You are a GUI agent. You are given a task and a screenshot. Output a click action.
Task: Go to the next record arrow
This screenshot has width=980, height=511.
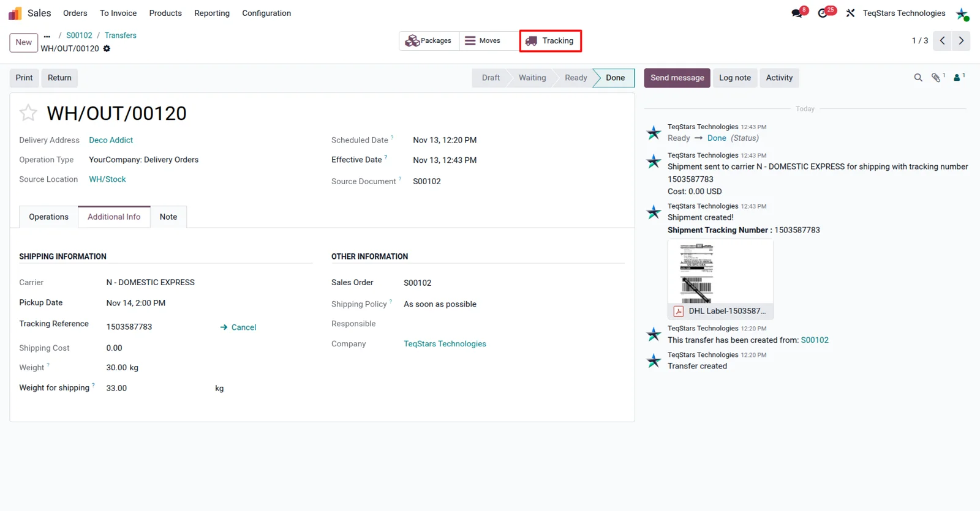click(962, 40)
